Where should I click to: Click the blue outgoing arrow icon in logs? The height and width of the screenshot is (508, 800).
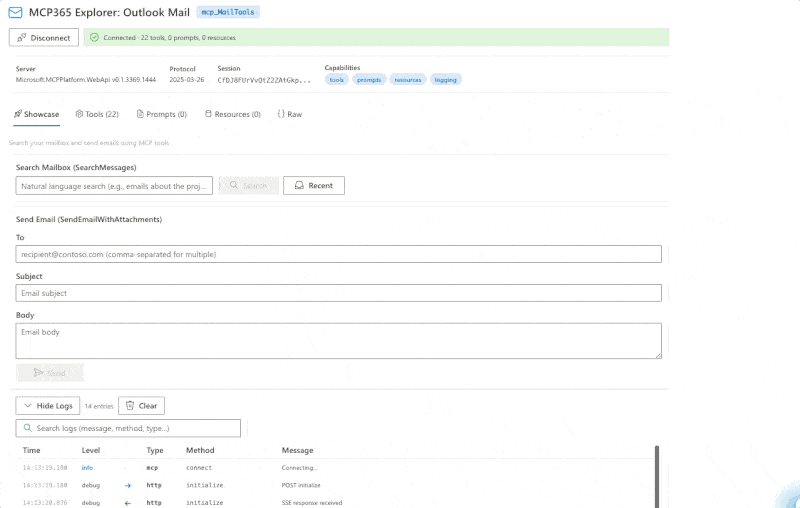click(128, 486)
